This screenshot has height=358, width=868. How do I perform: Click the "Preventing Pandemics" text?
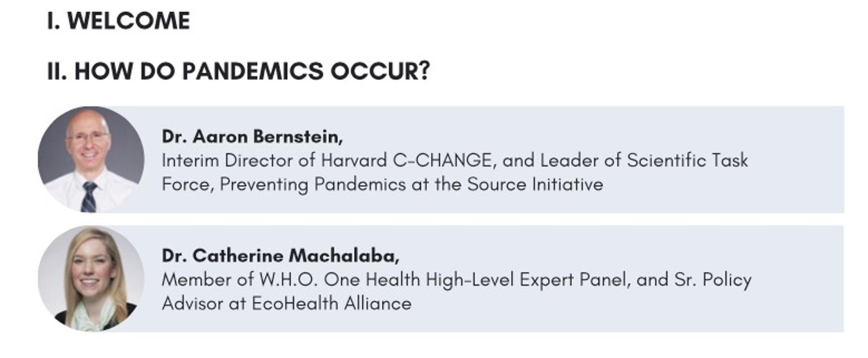tap(312, 184)
